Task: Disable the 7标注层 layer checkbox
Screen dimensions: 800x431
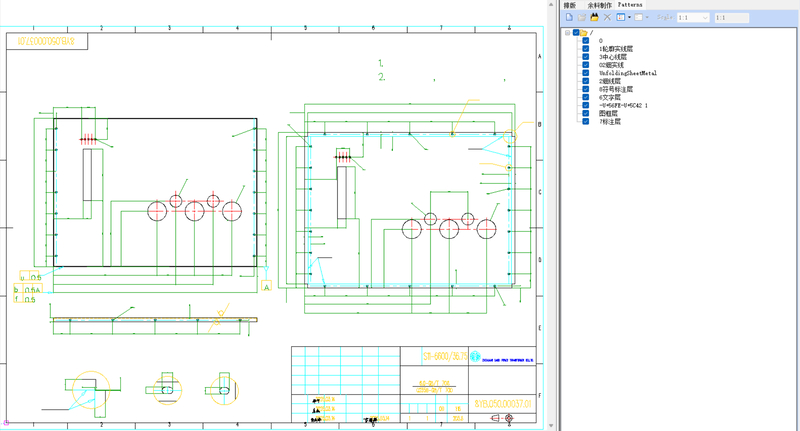Action: (586, 121)
